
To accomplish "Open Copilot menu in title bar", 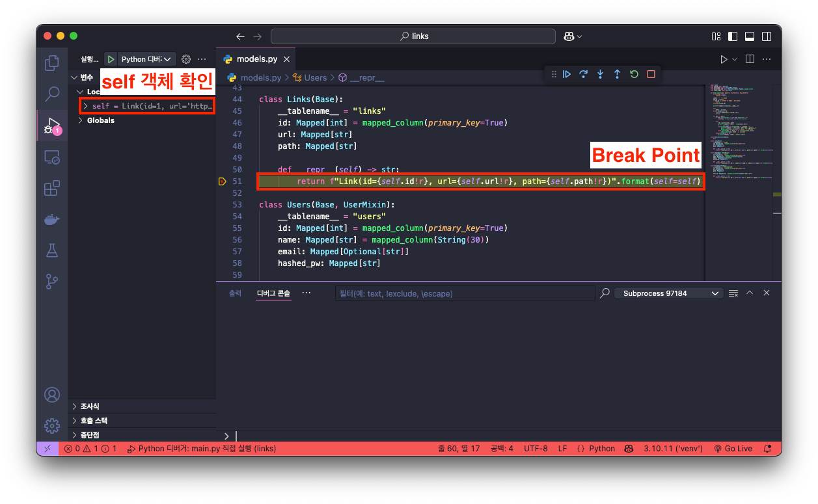I will [x=571, y=36].
